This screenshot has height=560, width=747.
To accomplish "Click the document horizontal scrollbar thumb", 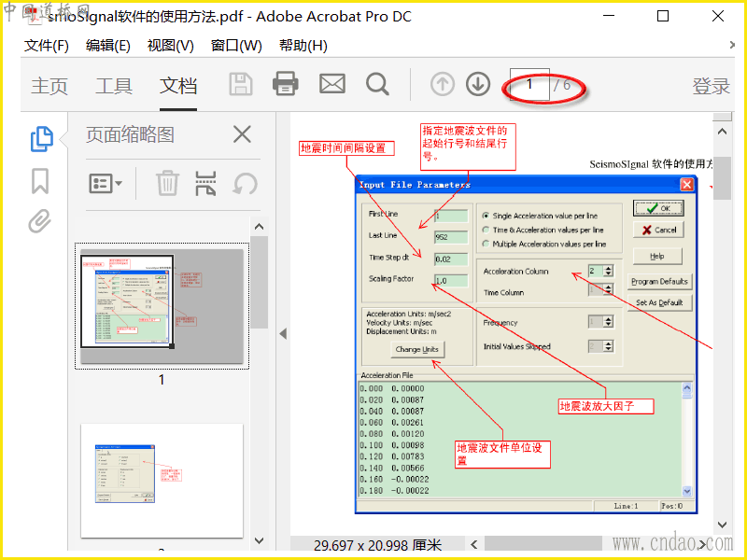I will pyautogui.click(x=543, y=544).
